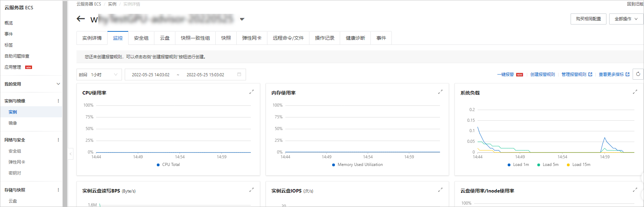The width and height of the screenshot is (644, 207).
Task: Open the 查看更多指标 link
Action: click(x=614, y=75)
